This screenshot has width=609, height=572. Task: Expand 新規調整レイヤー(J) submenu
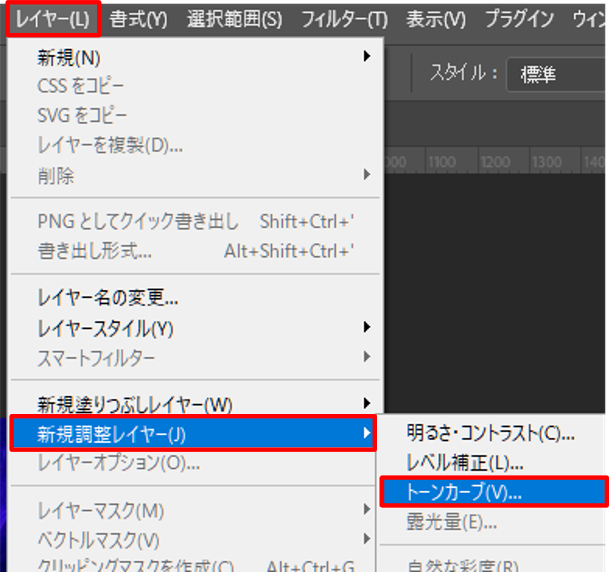tap(193, 433)
